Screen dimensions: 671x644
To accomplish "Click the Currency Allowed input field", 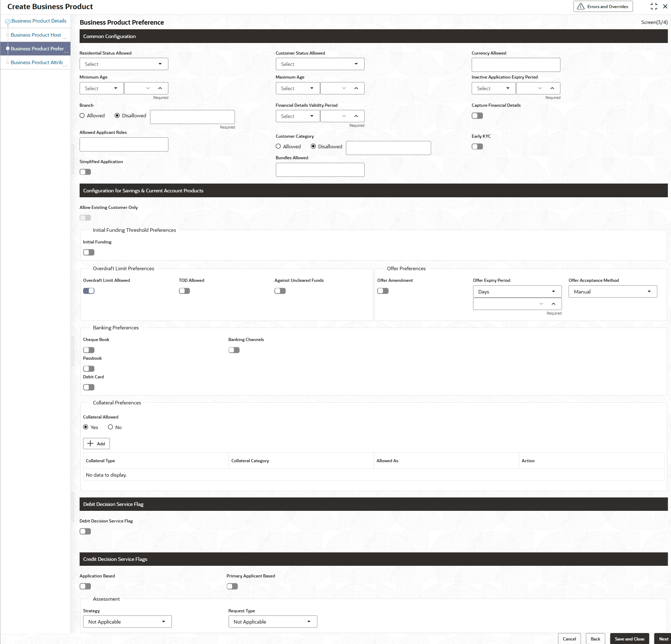I will pos(516,65).
